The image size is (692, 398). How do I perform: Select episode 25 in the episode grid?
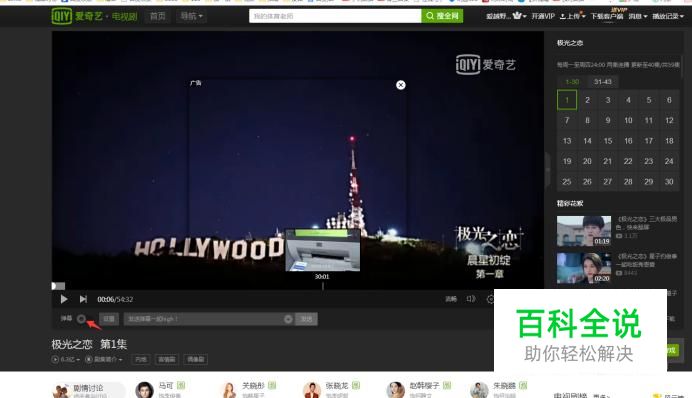[567, 181]
